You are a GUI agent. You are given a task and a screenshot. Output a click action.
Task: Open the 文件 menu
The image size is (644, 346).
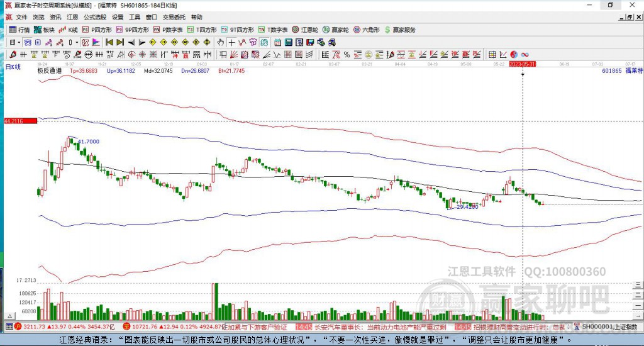point(21,17)
